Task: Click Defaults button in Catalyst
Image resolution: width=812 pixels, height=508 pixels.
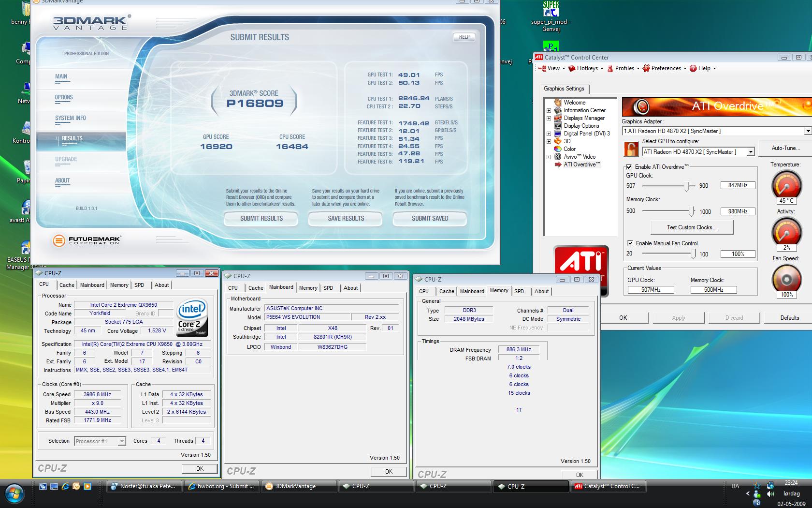Action: [789, 318]
